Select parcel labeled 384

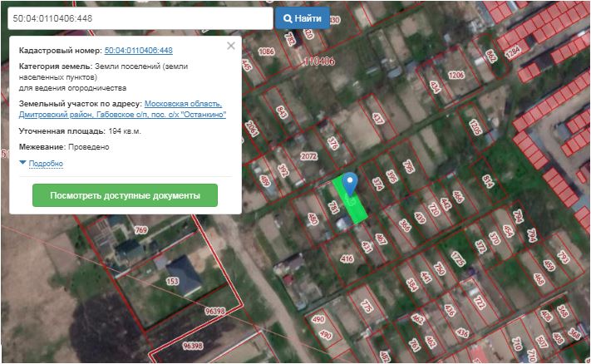[411, 285]
